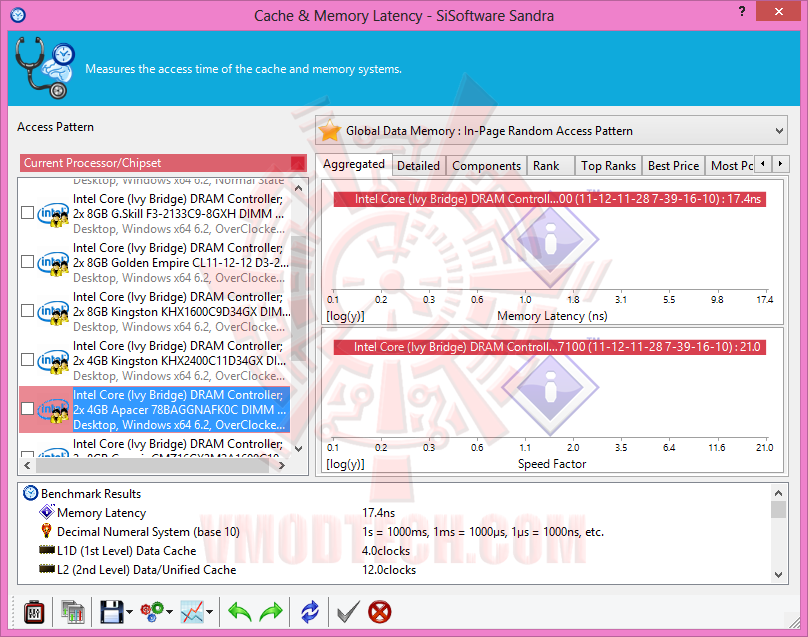Check the Apacer 78BAGGNAFK0C checkbox
This screenshot has height=637, width=808.
27,409
